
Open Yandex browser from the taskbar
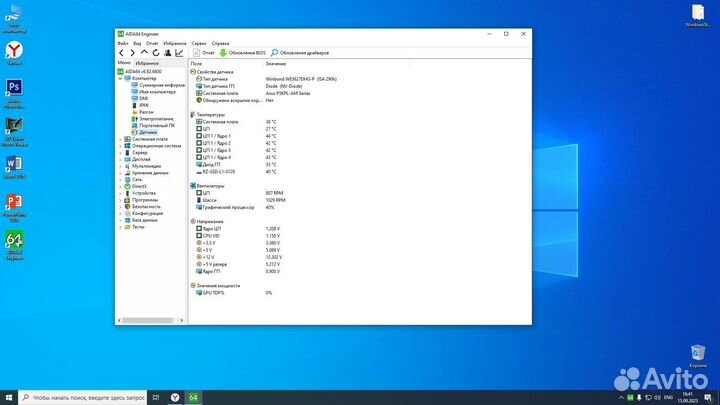(175, 398)
